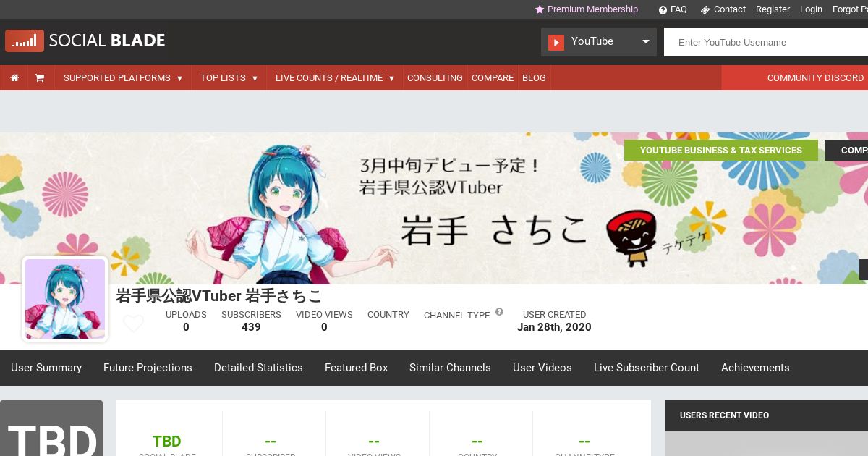This screenshot has width=868, height=456.
Task: Switch to the Live Subscriber Count tab
Action: 647,368
